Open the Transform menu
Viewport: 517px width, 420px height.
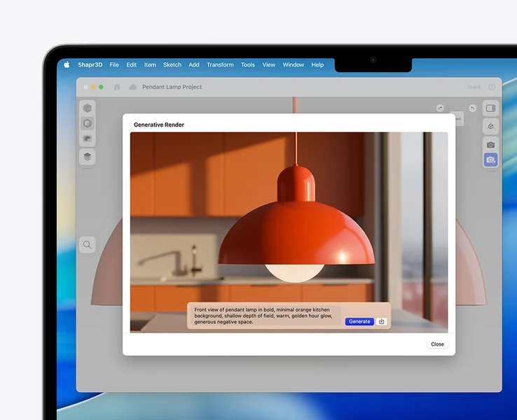tap(220, 64)
